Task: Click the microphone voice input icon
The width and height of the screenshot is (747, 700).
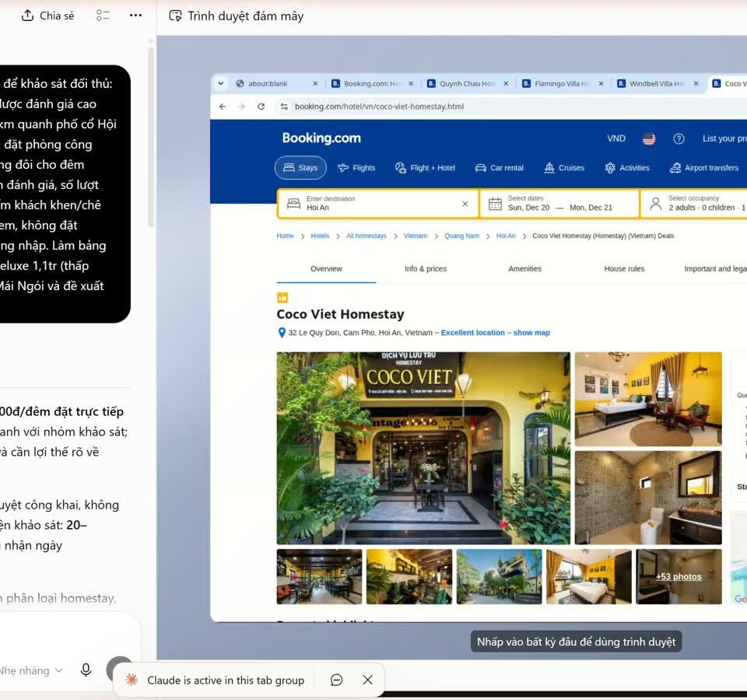Action: tap(86, 670)
